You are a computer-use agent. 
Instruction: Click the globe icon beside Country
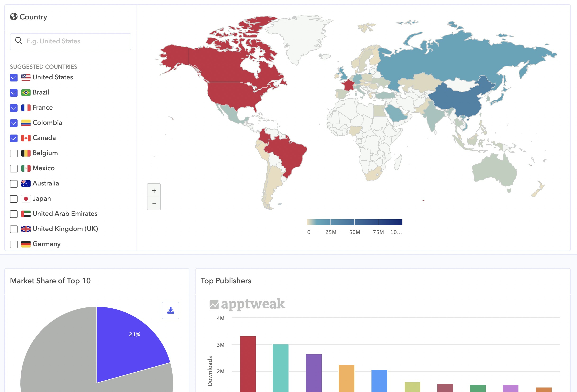(14, 17)
